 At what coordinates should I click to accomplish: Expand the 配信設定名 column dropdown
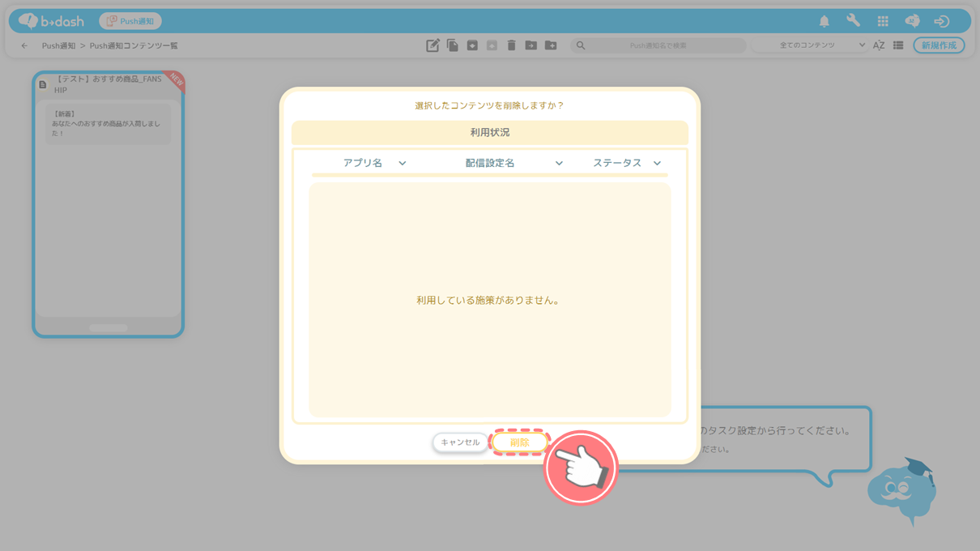pyautogui.click(x=559, y=163)
